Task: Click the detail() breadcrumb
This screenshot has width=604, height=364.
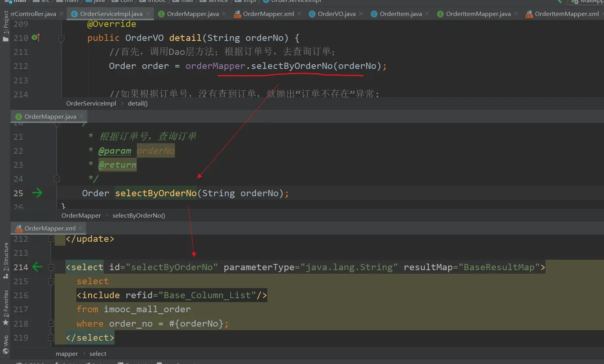Action: click(x=138, y=104)
